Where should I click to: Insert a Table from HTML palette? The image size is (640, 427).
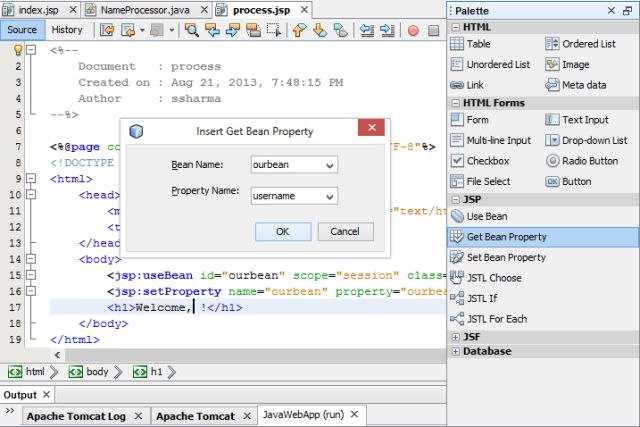pyautogui.click(x=470, y=44)
